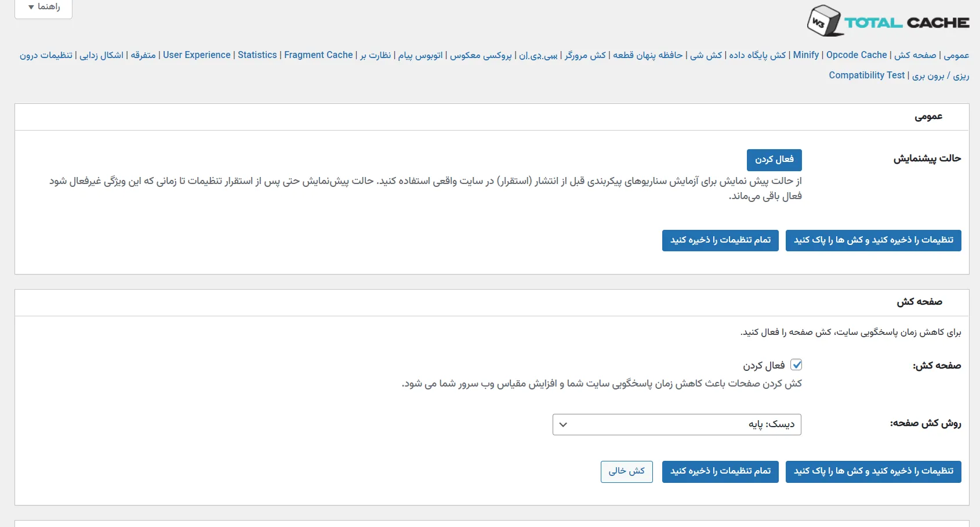The image size is (980, 527).
Task: Go to the صفحه کش navigation link
Action: click(915, 55)
